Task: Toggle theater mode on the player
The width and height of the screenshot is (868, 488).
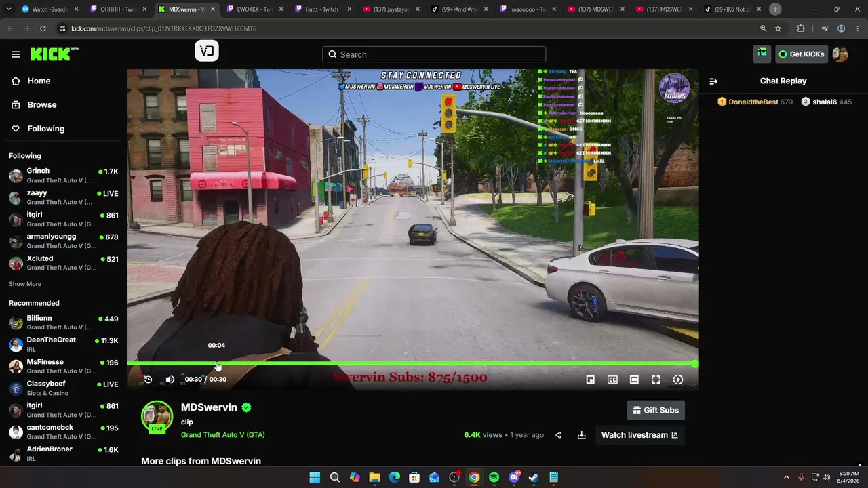Action: click(634, 380)
